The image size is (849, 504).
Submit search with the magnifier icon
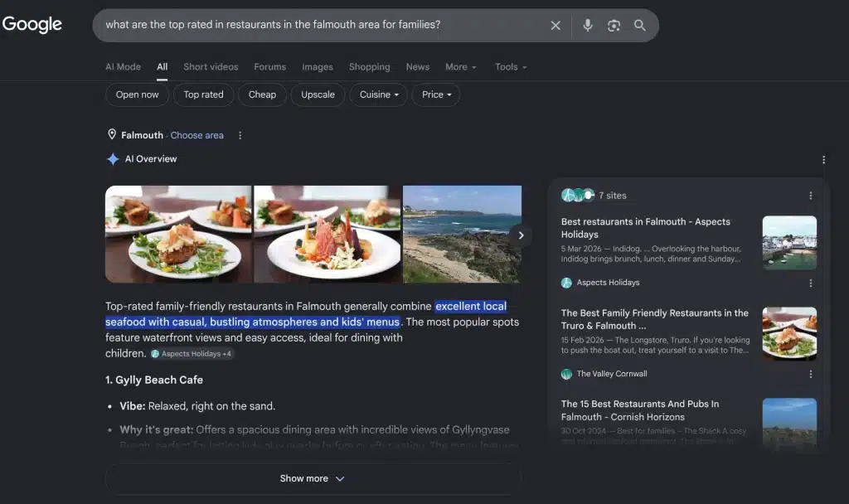(x=639, y=26)
